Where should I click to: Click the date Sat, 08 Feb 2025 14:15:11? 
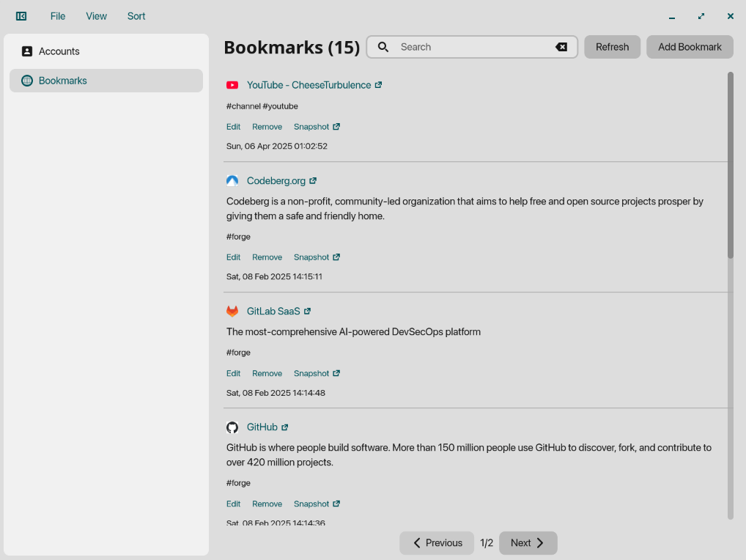click(x=275, y=276)
